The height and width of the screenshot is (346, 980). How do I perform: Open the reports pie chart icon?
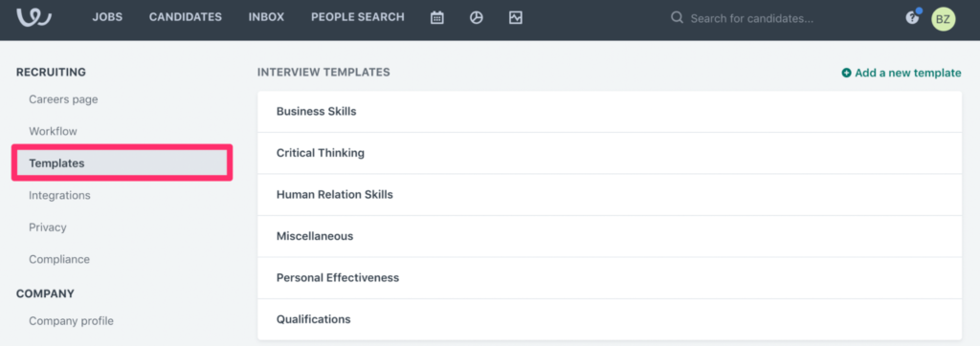(x=477, y=18)
